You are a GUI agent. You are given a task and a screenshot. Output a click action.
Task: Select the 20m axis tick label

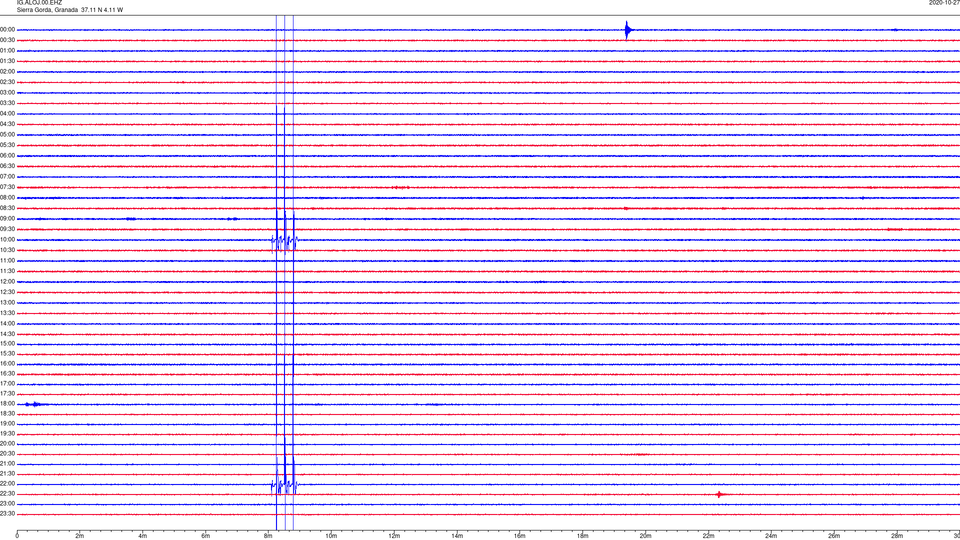coord(645,536)
